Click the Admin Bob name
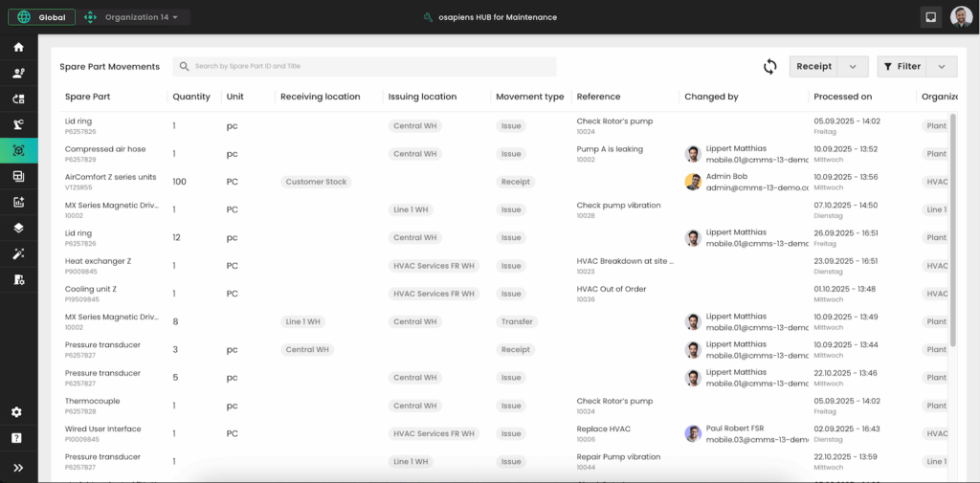The width and height of the screenshot is (980, 483). (726, 177)
